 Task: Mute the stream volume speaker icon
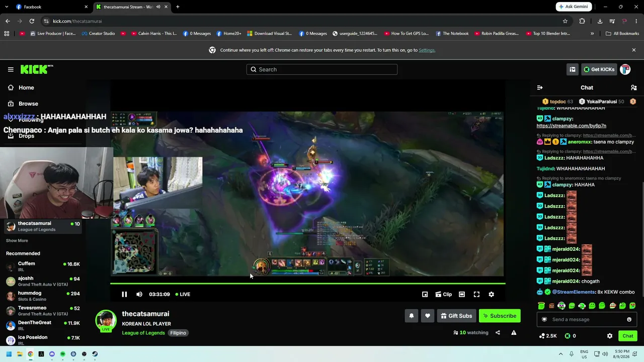[139, 294]
